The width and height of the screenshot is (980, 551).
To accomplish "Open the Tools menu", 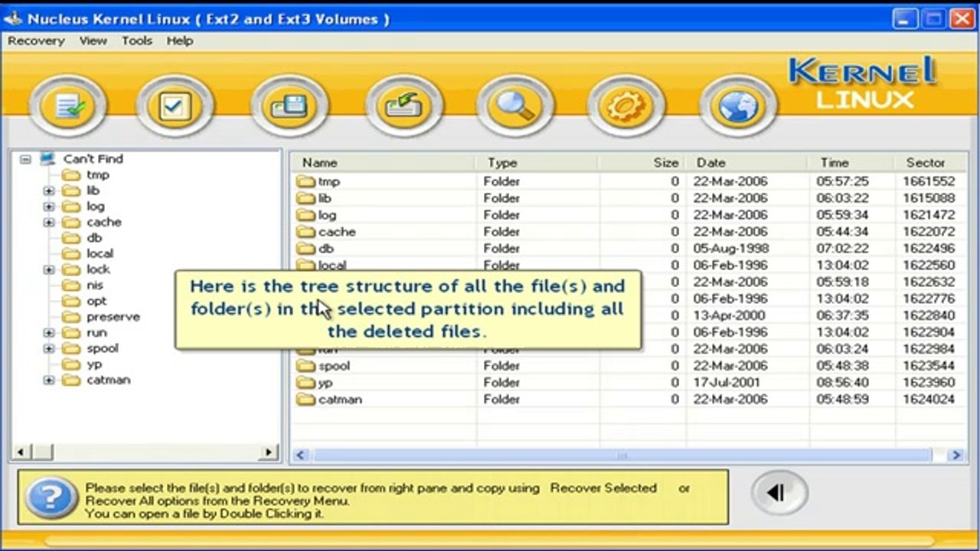I will point(136,41).
